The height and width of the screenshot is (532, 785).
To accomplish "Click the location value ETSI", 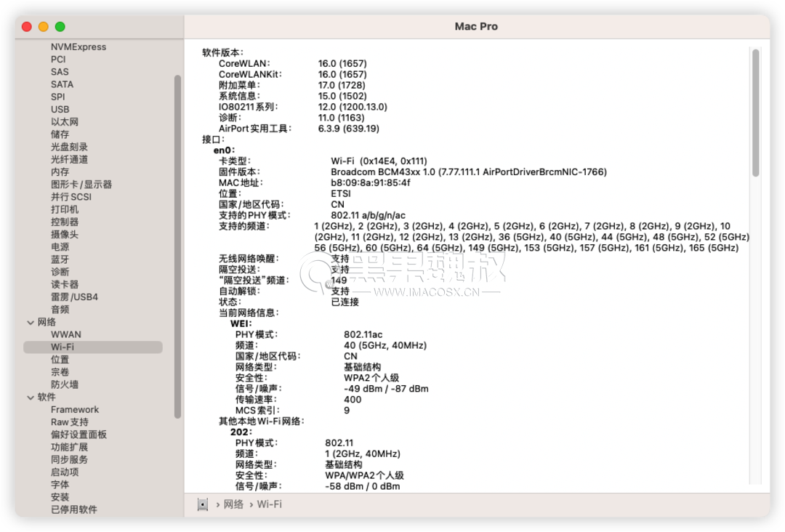I will [341, 193].
